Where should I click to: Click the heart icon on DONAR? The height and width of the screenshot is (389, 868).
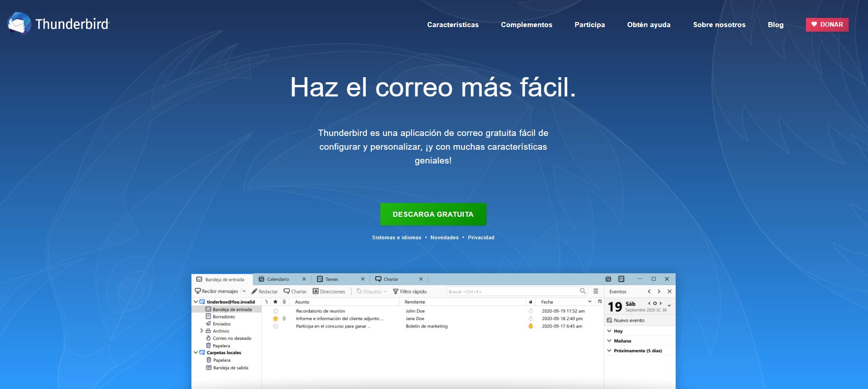814,24
